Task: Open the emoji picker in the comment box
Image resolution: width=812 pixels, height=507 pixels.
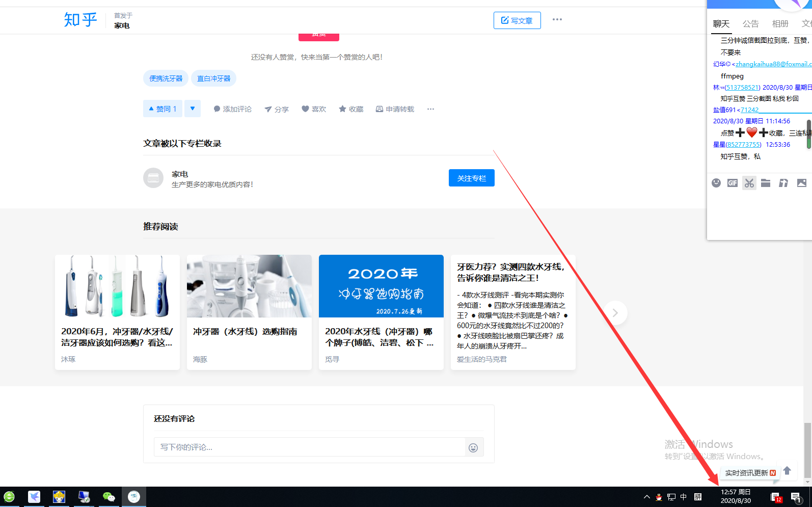Action: pos(473,447)
